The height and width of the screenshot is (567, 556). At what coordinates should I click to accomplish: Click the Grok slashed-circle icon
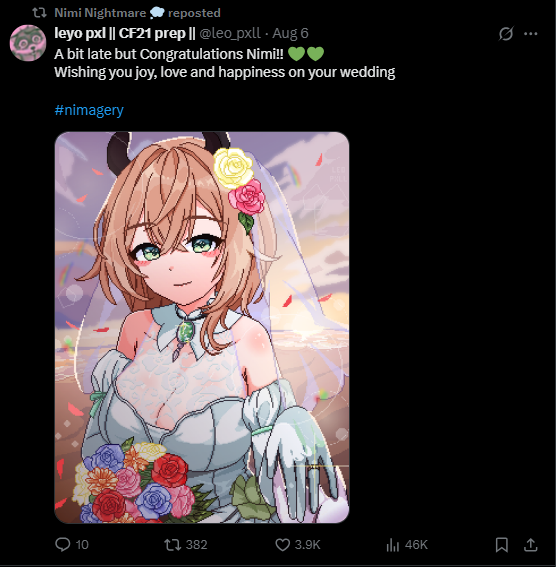point(506,34)
